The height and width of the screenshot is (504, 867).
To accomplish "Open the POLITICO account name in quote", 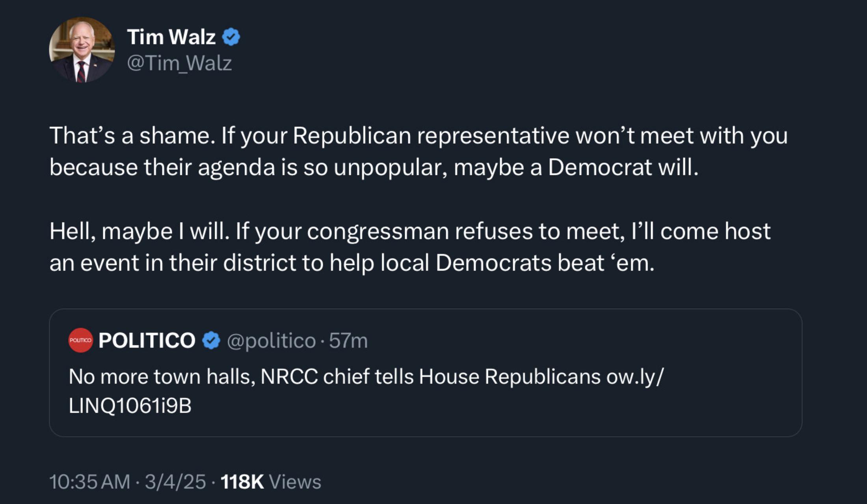I will pyautogui.click(x=147, y=340).
